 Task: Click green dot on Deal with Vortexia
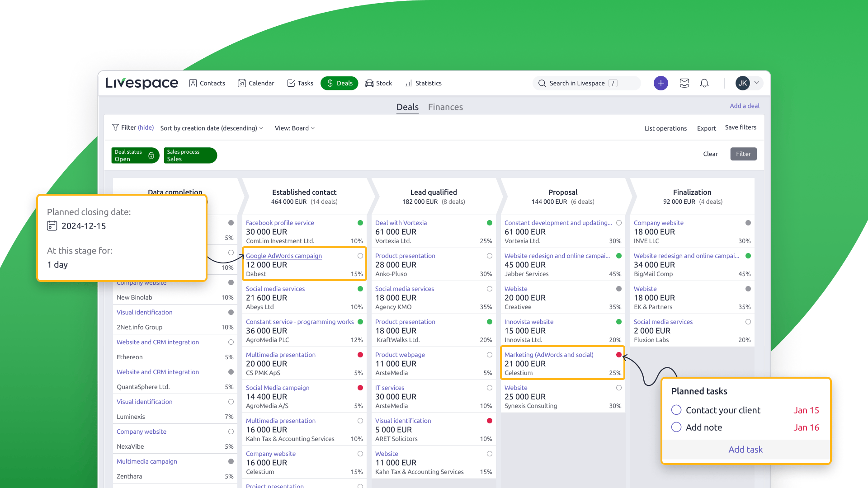490,223
